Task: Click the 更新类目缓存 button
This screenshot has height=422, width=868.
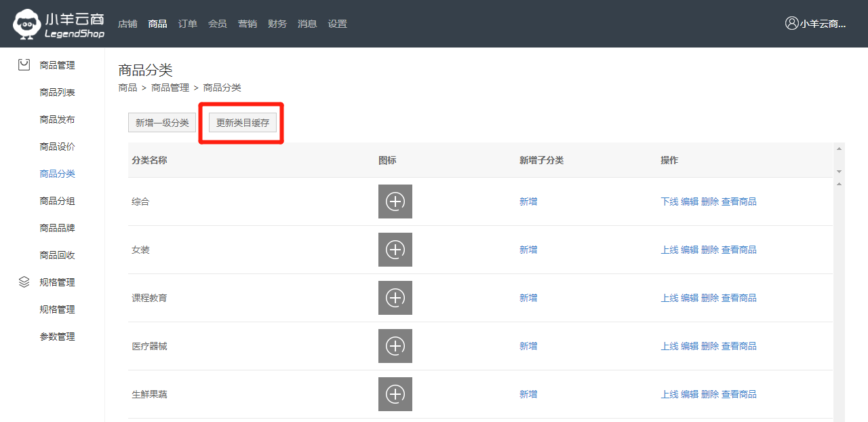Action: tap(243, 123)
